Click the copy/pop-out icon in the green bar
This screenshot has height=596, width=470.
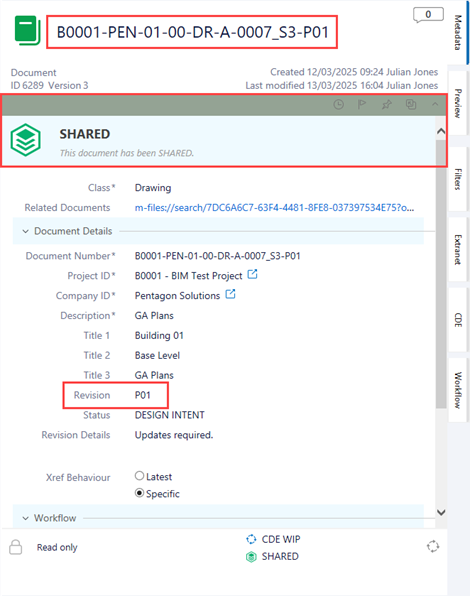(411, 104)
